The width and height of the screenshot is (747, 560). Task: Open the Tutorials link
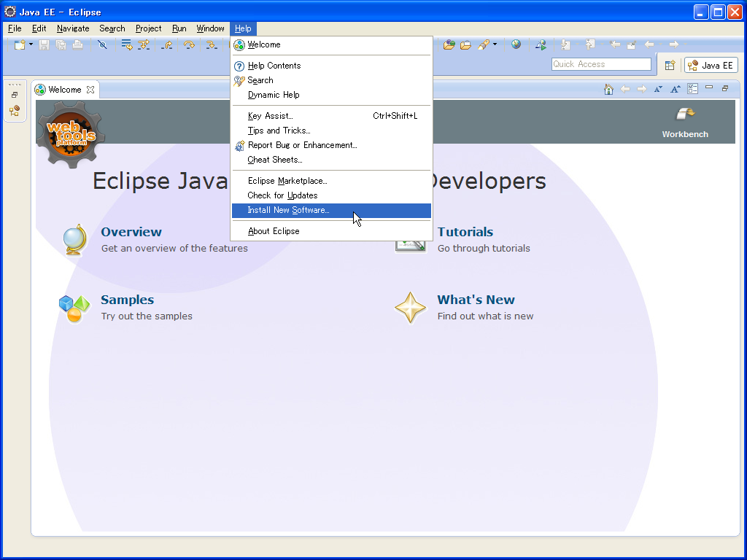coord(465,231)
